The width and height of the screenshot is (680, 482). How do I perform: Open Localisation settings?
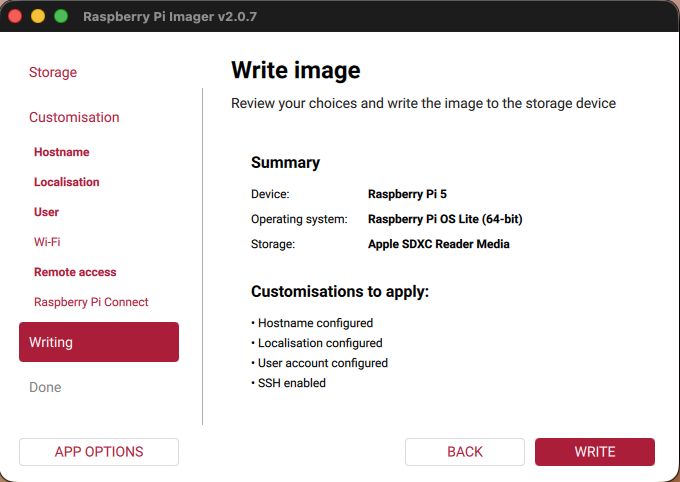67,182
